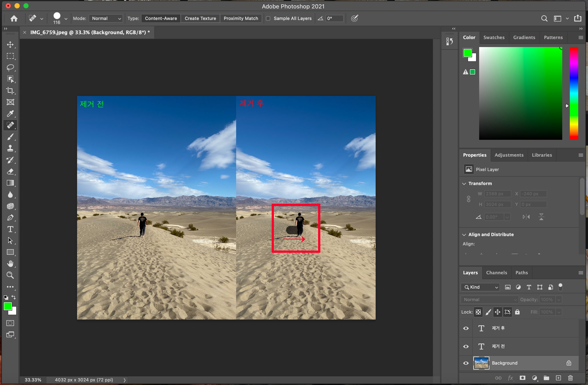This screenshot has height=385, width=588.
Task: Select the Hand tool
Action: [x=10, y=264]
